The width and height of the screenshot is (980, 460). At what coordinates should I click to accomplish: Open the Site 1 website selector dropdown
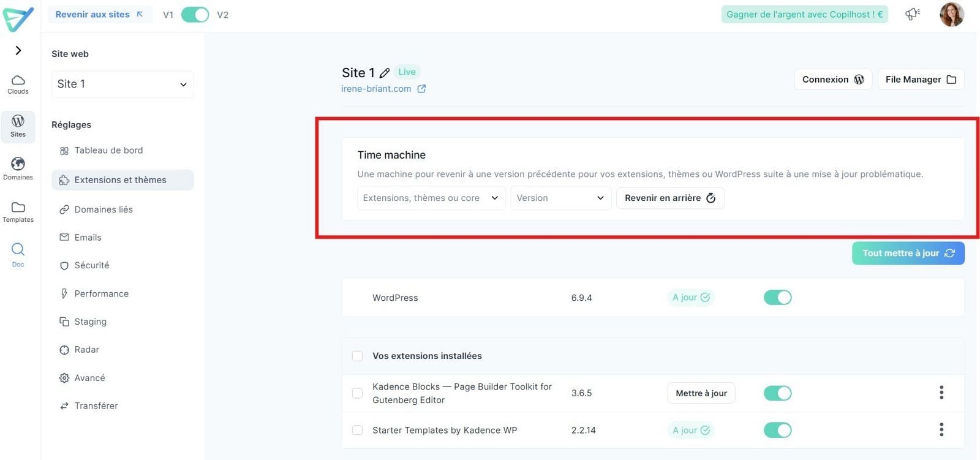[123, 85]
